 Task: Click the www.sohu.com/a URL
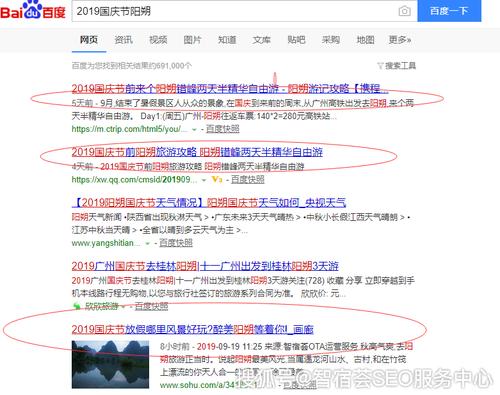point(208,385)
